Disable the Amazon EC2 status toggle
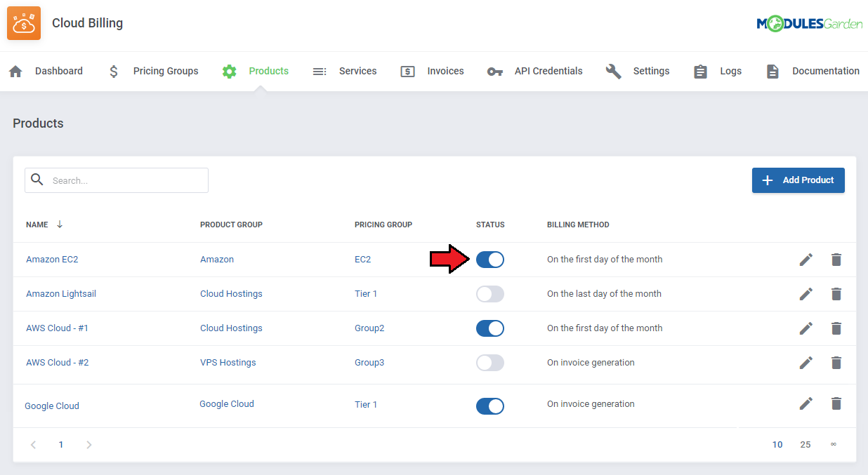The width and height of the screenshot is (868, 475). 489,260
